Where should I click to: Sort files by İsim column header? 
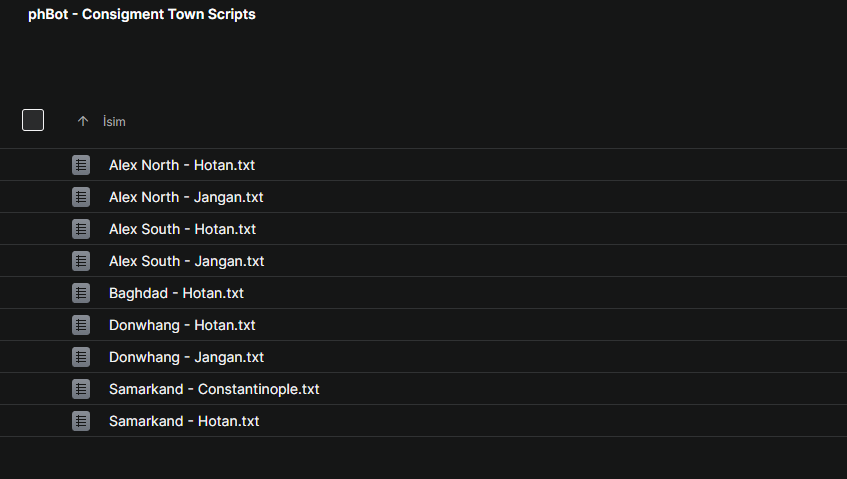[114, 121]
